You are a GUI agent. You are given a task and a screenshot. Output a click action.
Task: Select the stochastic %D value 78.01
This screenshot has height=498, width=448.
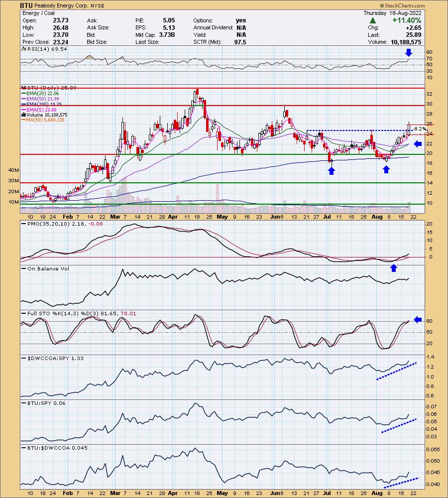point(128,313)
